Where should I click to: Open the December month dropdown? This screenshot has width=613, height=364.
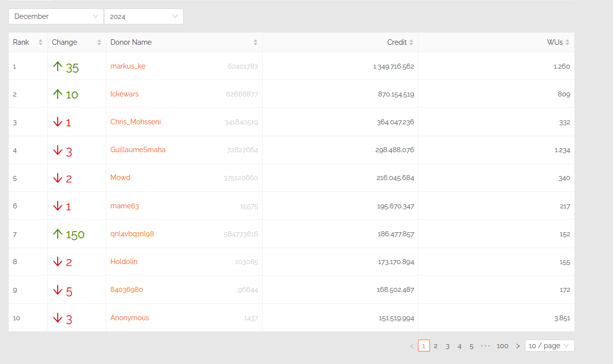[x=56, y=16]
